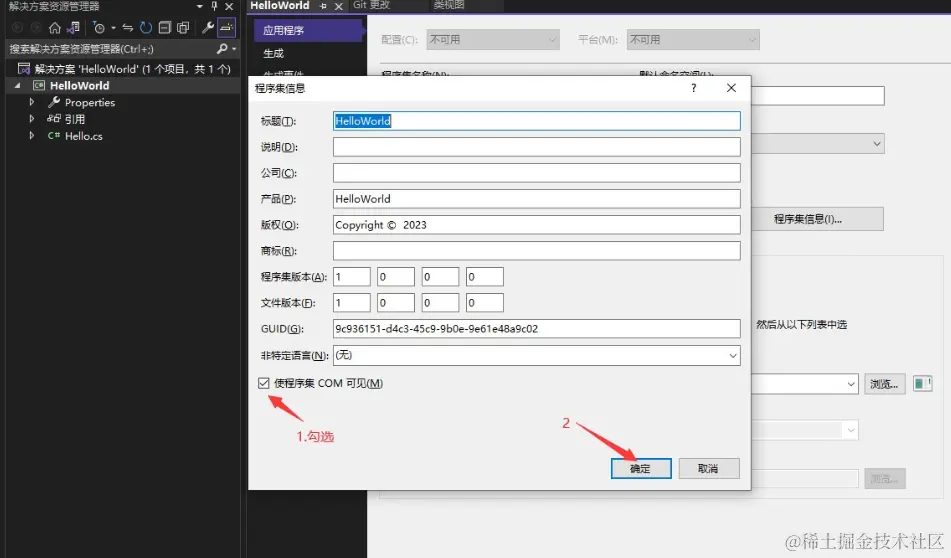Click the Collapse All icon in Solution Explorer
Viewport: 951px width, 558px height.
point(164,27)
